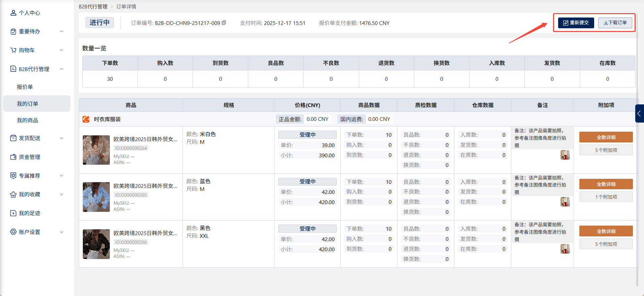Open the blue side panel arrow tab

click(x=639, y=113)
